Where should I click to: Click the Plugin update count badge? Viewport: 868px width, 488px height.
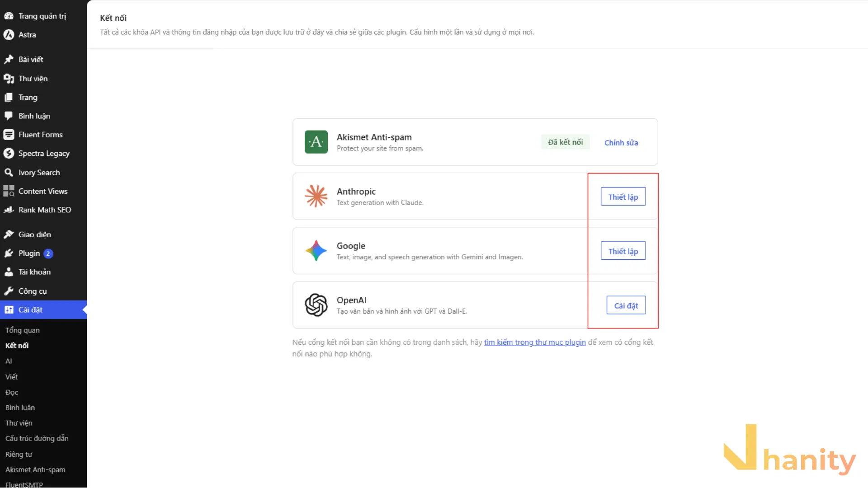48,253
